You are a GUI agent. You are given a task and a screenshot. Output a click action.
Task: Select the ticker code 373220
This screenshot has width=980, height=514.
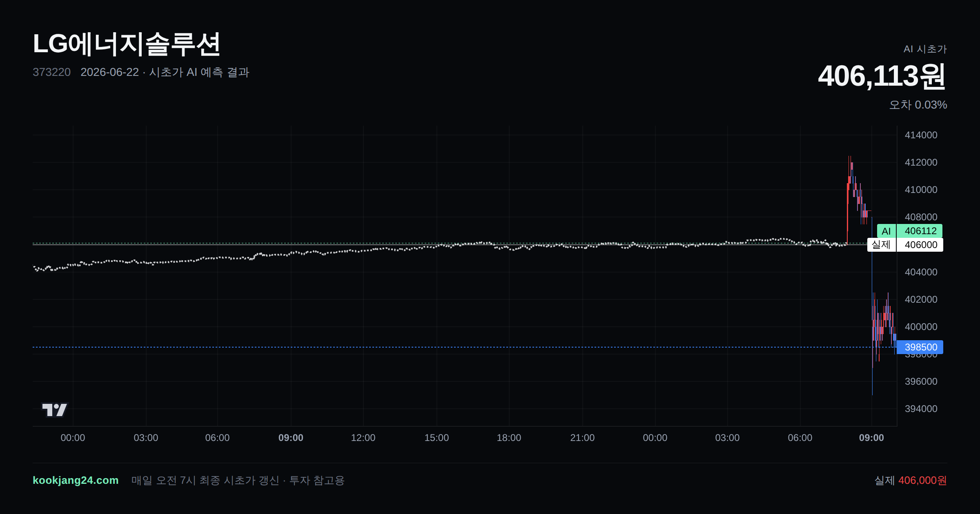(x=51, y=72)
